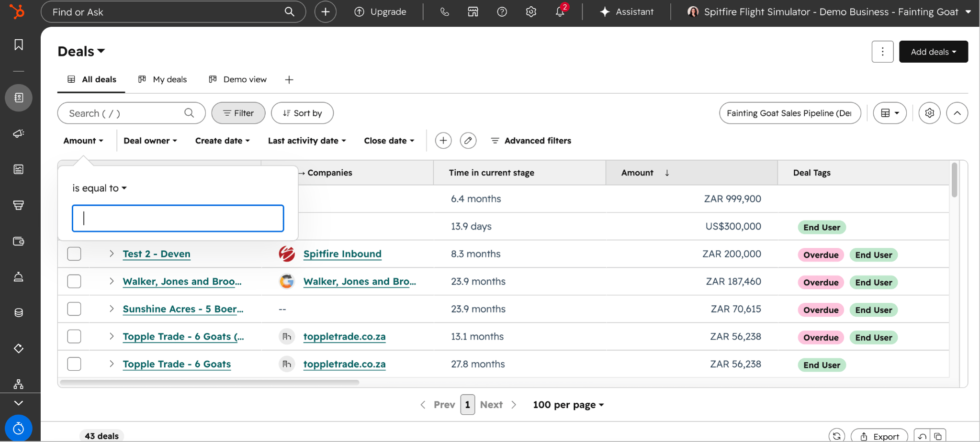980x442 pixels.
Task: Open table settings gear icon
Action: tap(930, 113)
